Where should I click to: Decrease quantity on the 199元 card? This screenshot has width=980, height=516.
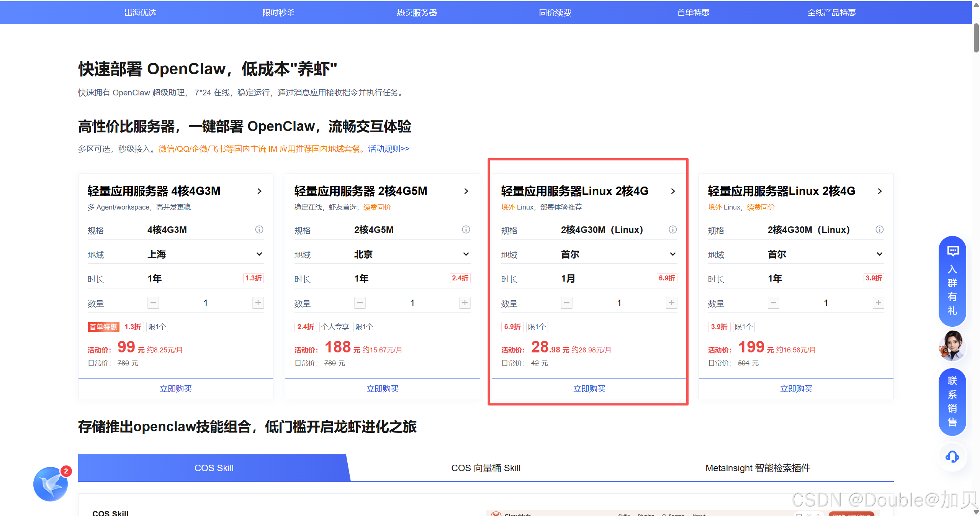774,303
